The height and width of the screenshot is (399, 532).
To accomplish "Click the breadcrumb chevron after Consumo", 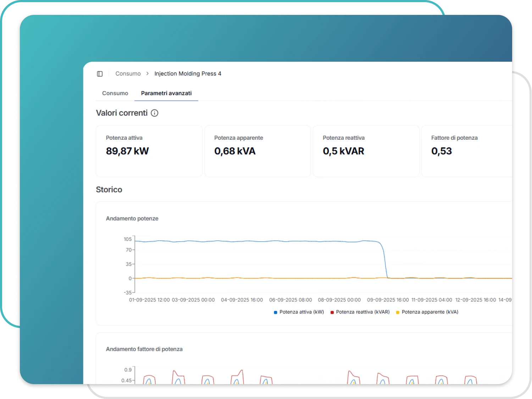I will [x=148, y=74].
